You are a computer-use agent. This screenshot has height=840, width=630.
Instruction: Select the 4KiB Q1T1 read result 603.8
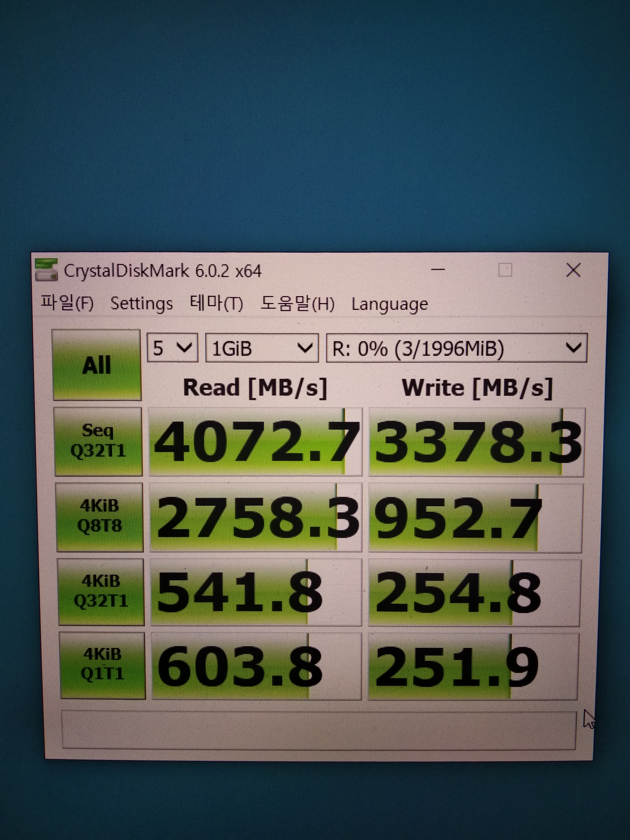click(257, 666)
